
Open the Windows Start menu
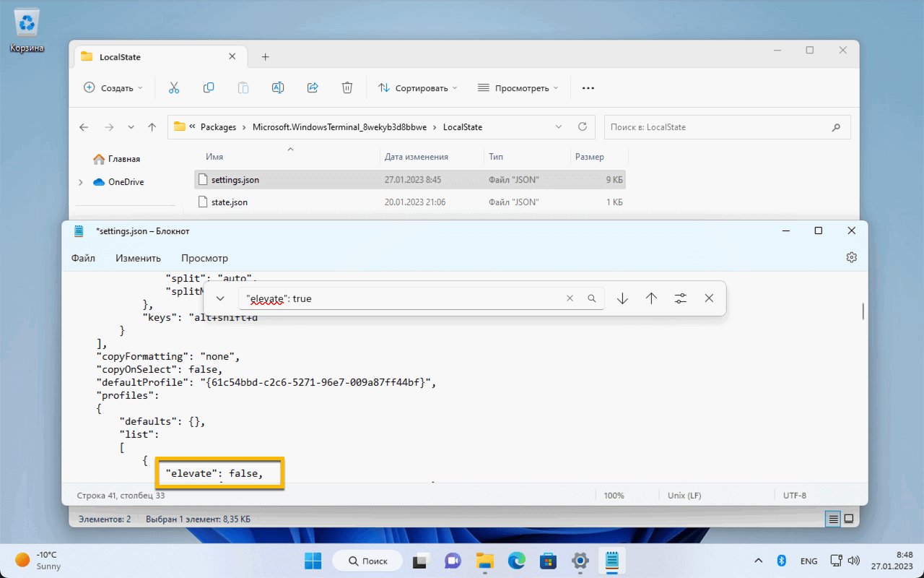click(x=313, y=561)
